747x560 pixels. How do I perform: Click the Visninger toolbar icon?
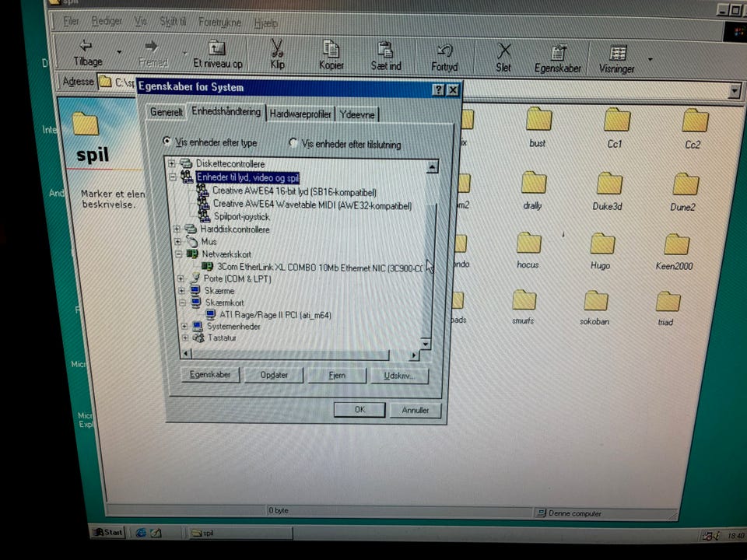click(x=617, y=52)
